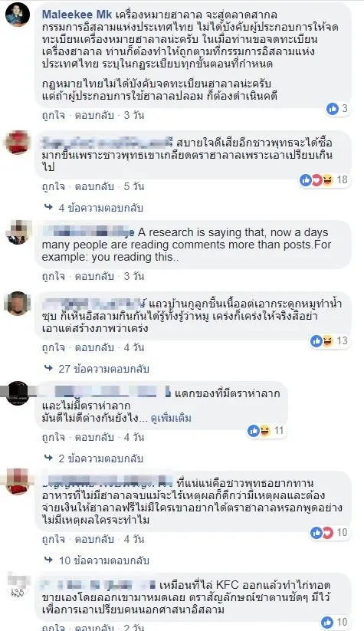Click ดูเพิ่มเติม to see more of comment

(171, 419)
